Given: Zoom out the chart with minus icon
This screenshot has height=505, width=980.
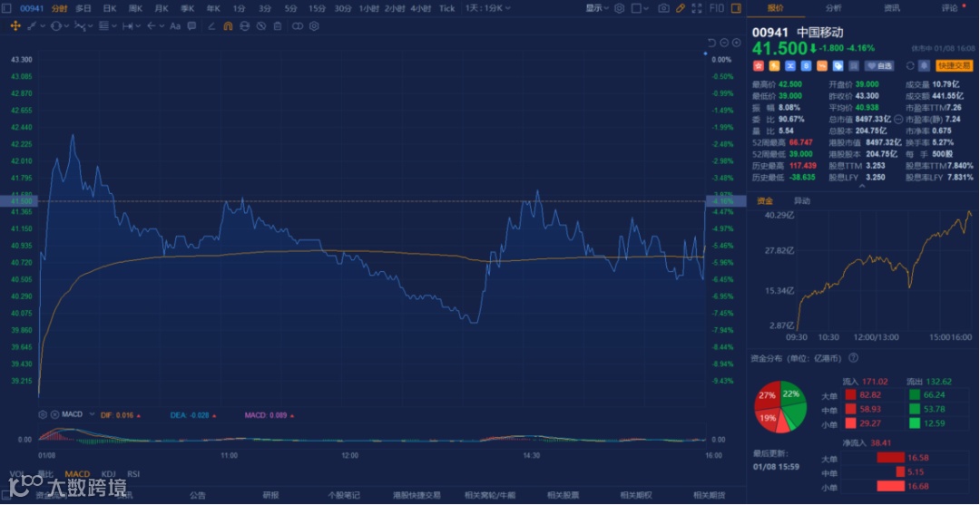Looking at the screenshot, I should click(724, 43).
